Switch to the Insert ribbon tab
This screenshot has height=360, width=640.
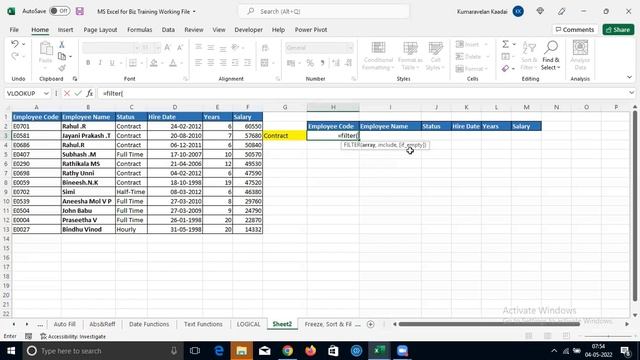pyautogui.click(x=65, y=30)
